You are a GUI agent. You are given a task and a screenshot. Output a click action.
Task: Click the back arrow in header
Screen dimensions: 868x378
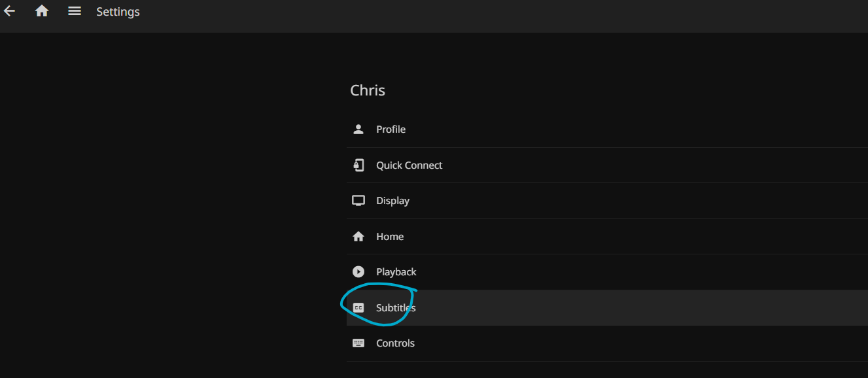pyautogui.click(x=9, y=11)
